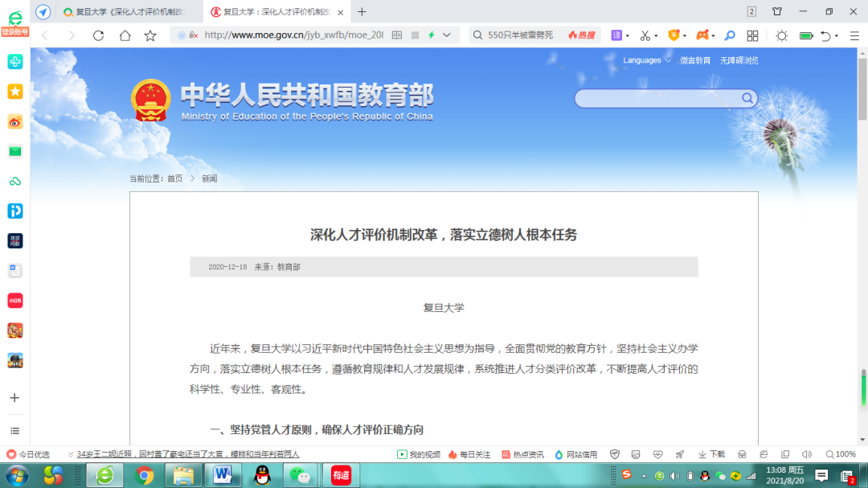Image resolution: width=868 pixels, height=488 pixels.
Task: Click the 100% page zoom control
Action: pos(840,454)
